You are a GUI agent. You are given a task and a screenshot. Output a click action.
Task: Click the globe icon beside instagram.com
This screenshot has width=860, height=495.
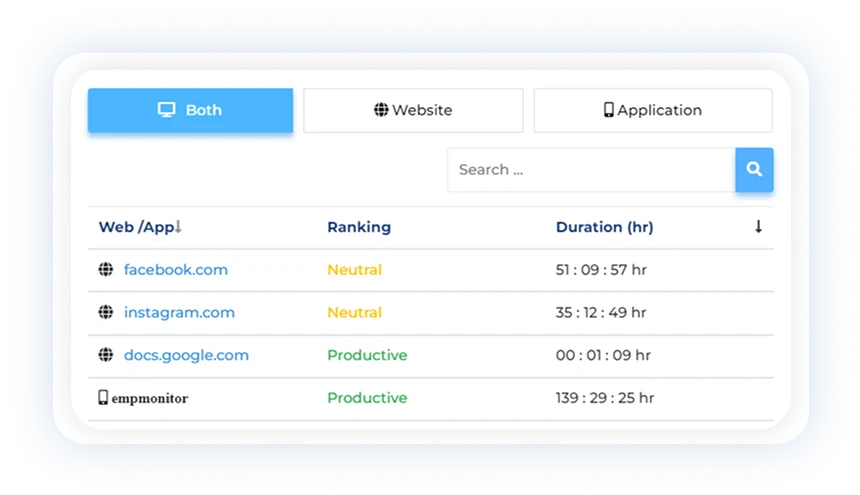(x=105, y=313)
